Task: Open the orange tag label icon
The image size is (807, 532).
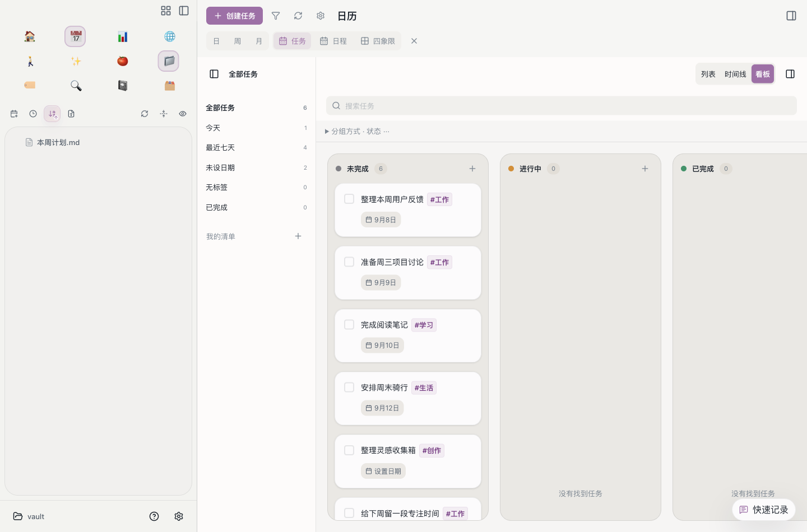Action: coord(30,85)
